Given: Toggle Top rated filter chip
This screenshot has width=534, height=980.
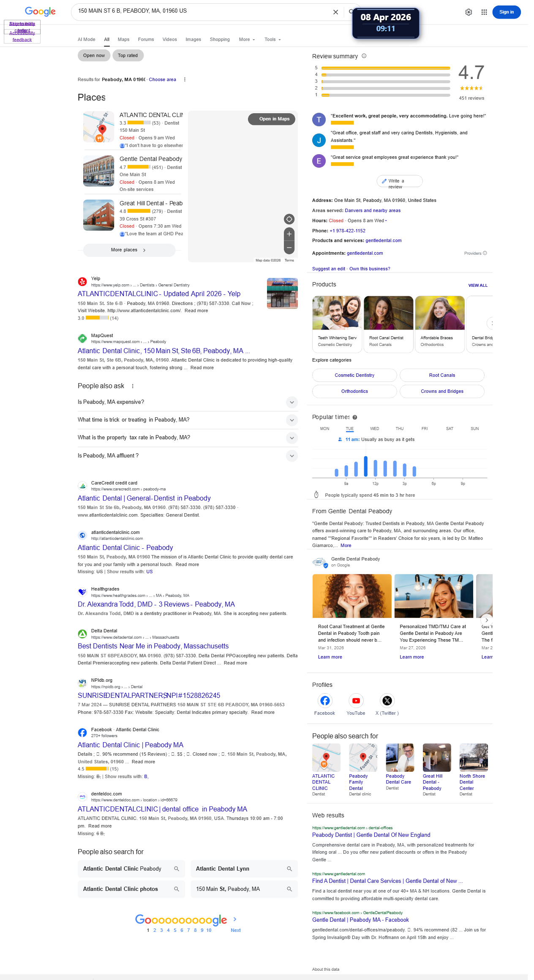Looking at the screenshot, I should 128,55.
